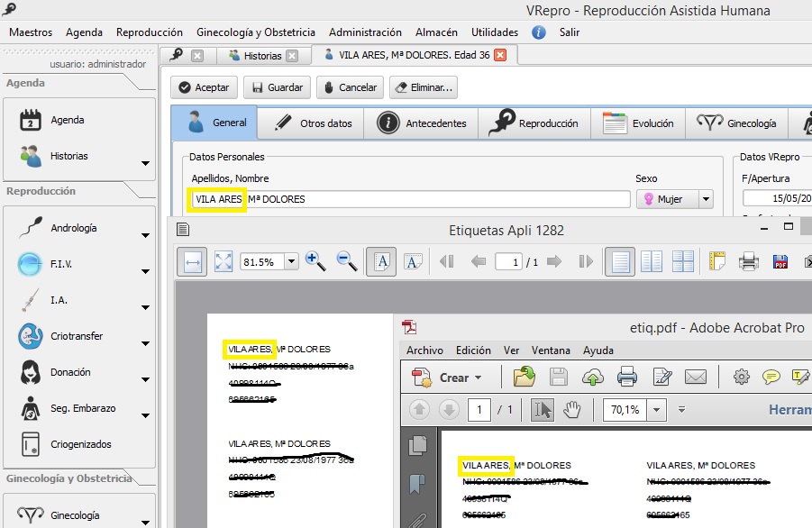The image size is (812, 528).
Task: Open Ginecología in the sidebar
Action: click(75, 515)
